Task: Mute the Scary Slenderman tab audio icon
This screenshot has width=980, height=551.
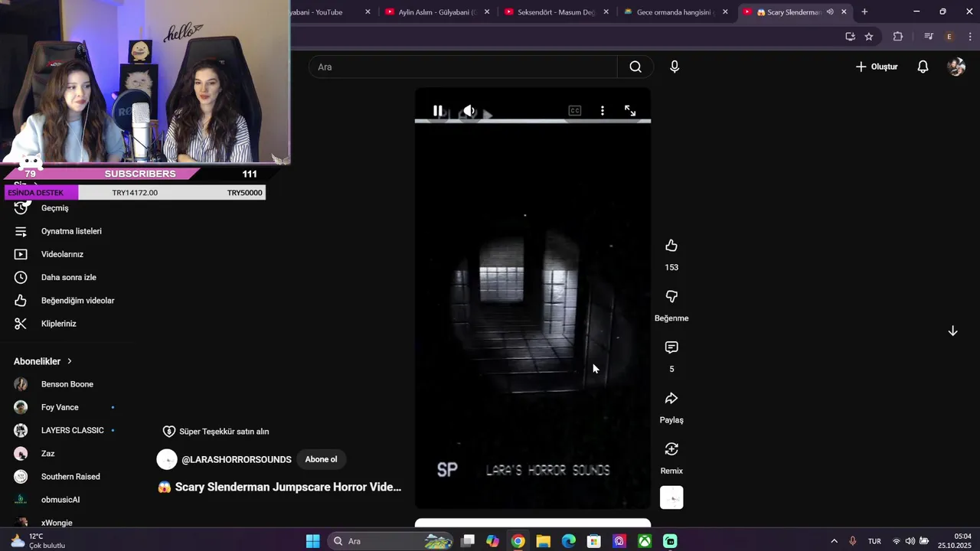Action: tap(830, 12)
